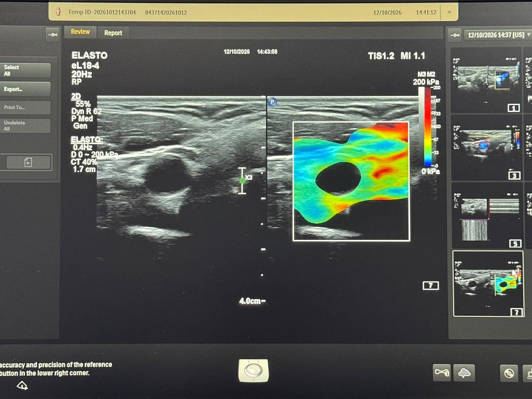Open the cloud icon in the bottom bar
The image size is (532, 399).
pos(464,373)
